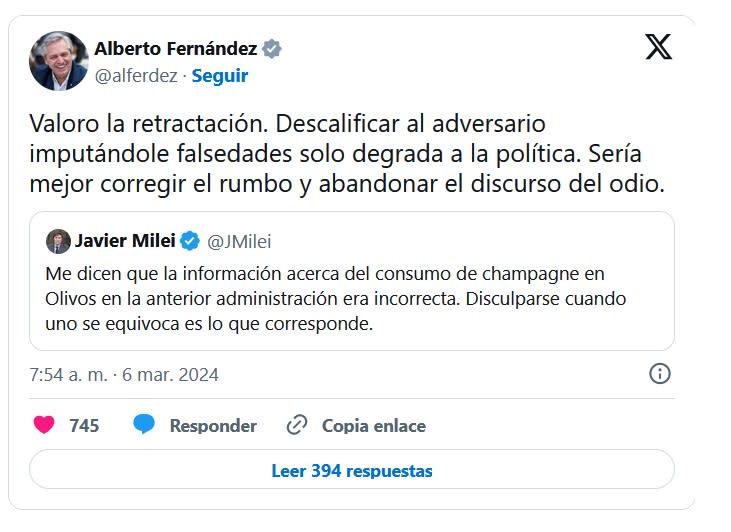Viewport: 731px width, 532px height.
Task: Click the Leer 394 respuestas button
Action: click(x=352, y=470)
